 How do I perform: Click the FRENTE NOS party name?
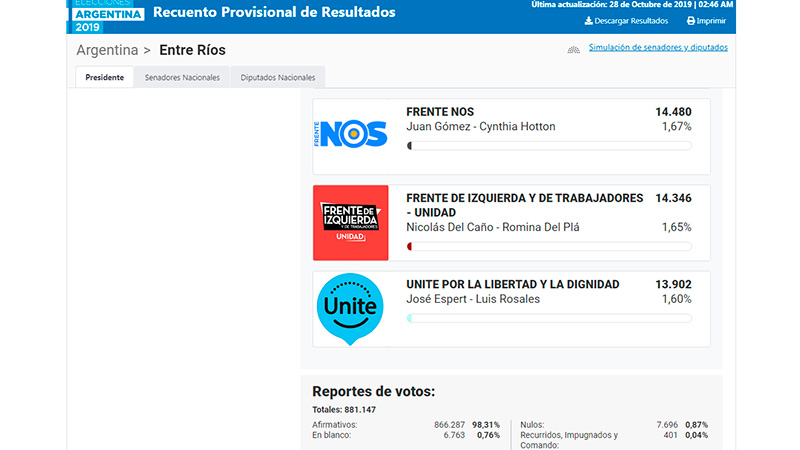pyautogui.click(x=440, y=112)
